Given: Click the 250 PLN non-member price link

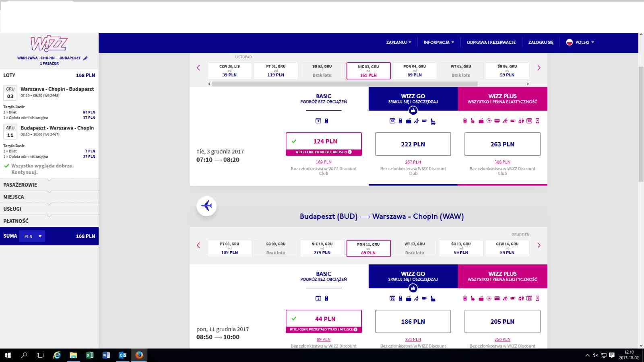Looking at the screenshot, I should pyautogui.click(x=502, y=339).
